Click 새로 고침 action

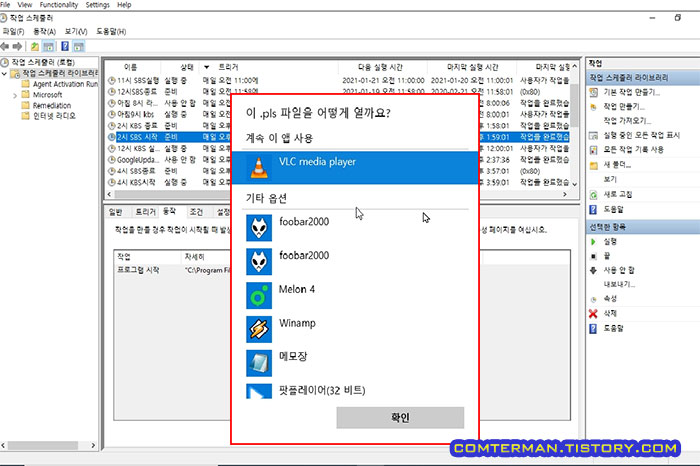[617, 194]
